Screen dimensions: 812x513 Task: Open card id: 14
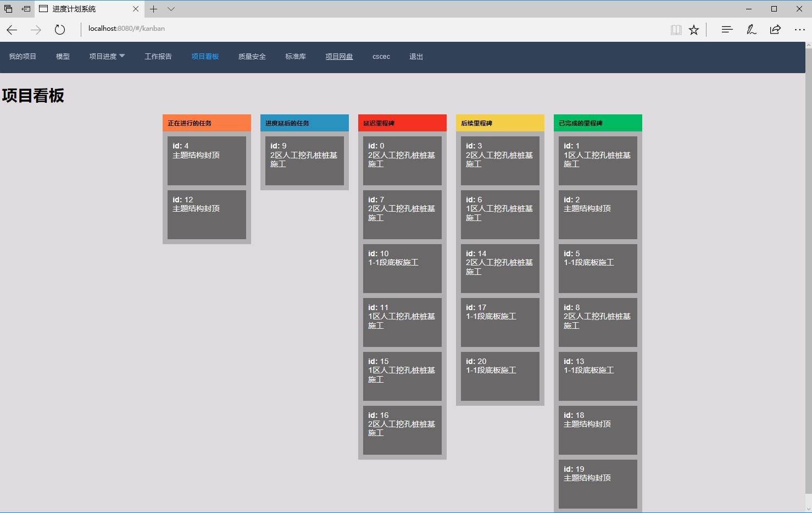click(x=500, y=268)
